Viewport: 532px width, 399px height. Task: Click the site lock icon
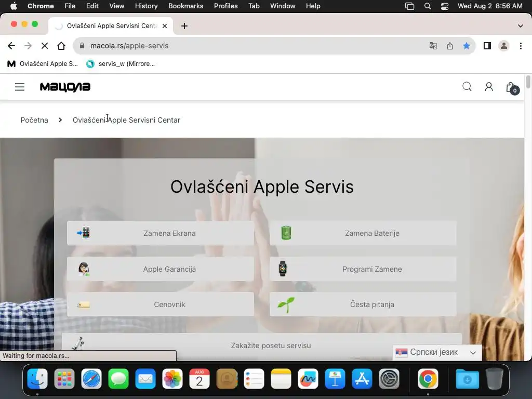(x=82, y=46)
